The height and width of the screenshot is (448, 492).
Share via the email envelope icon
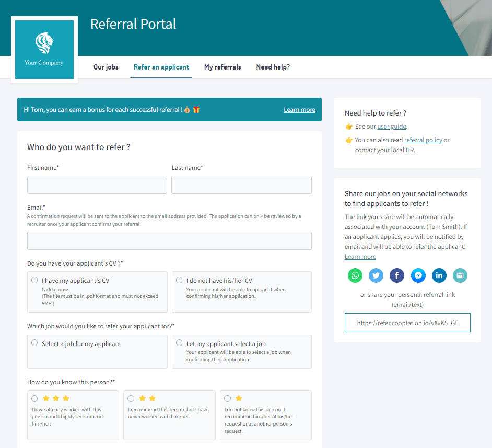(x=460, y=275)
